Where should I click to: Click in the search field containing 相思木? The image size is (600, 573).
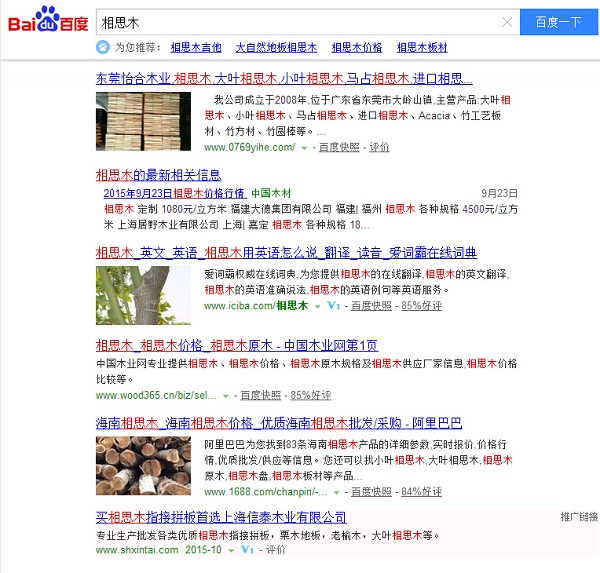click(x=300, y=22)
